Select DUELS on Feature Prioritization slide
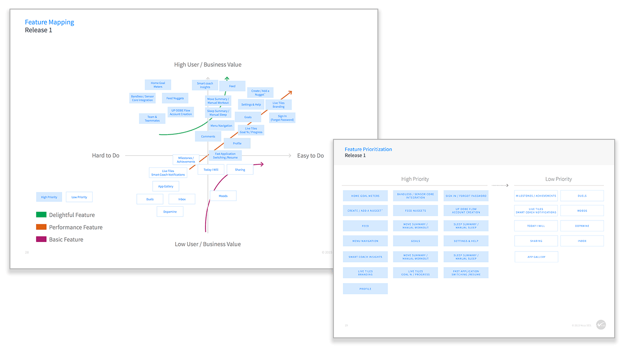This screenshot has height=362, width=644. click(582, 196)
